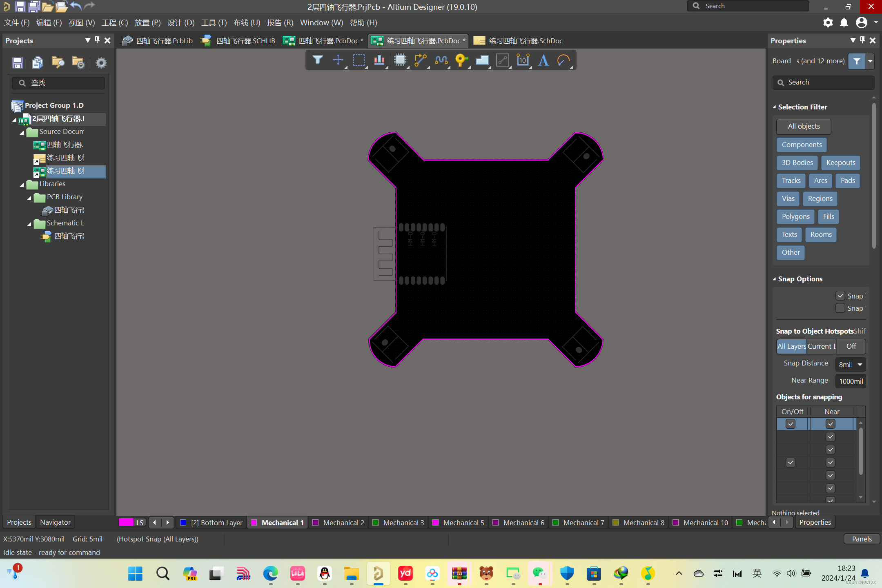
Task: Open project settings gear in Projects panel
Action: pyautogui.click(x=101, y=63)
